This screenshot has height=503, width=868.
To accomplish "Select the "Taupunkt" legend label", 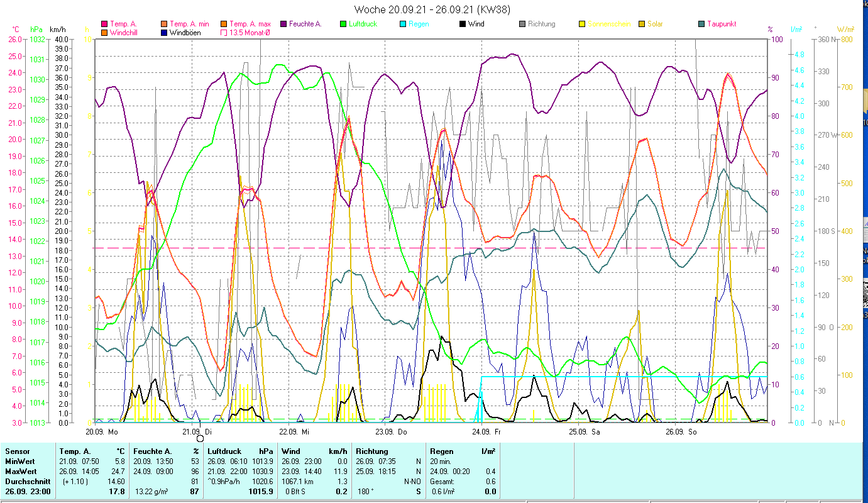I will click(x=722, y=24).
